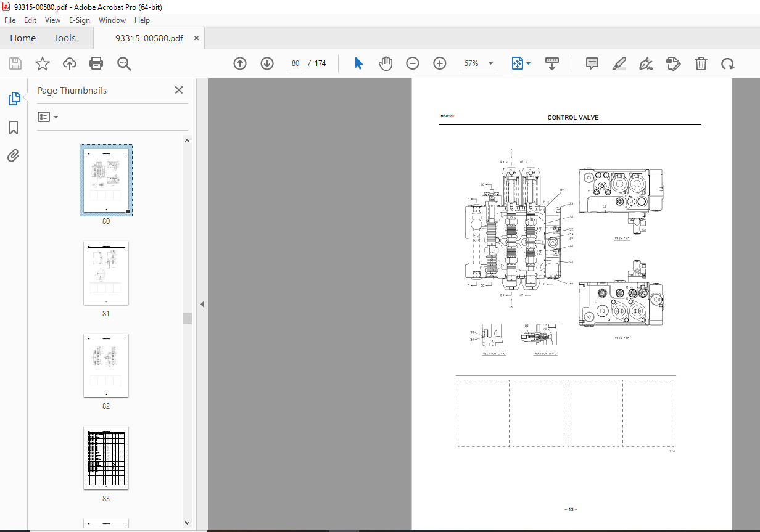
Task: Select the 93315-00580.pdf document tab
Action: (149, 38)
